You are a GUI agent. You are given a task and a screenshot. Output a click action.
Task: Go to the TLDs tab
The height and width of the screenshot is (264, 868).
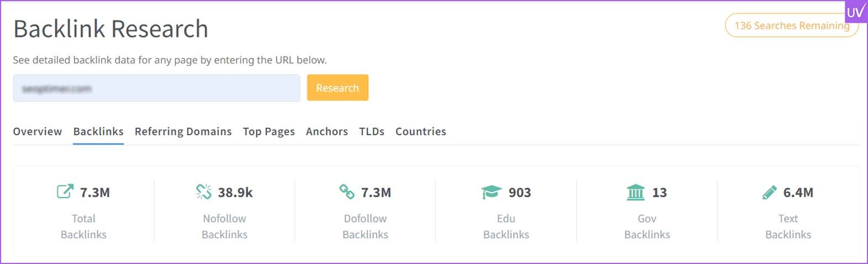pos(372,132)
